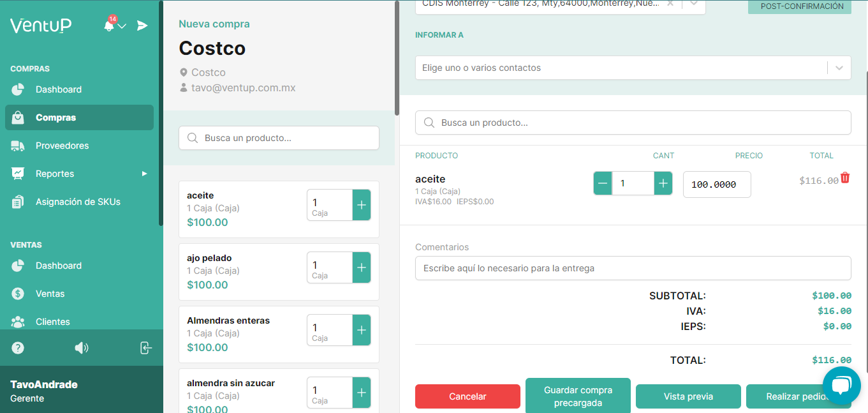Select the Proveedores icon in sidebar

(19, 146)
